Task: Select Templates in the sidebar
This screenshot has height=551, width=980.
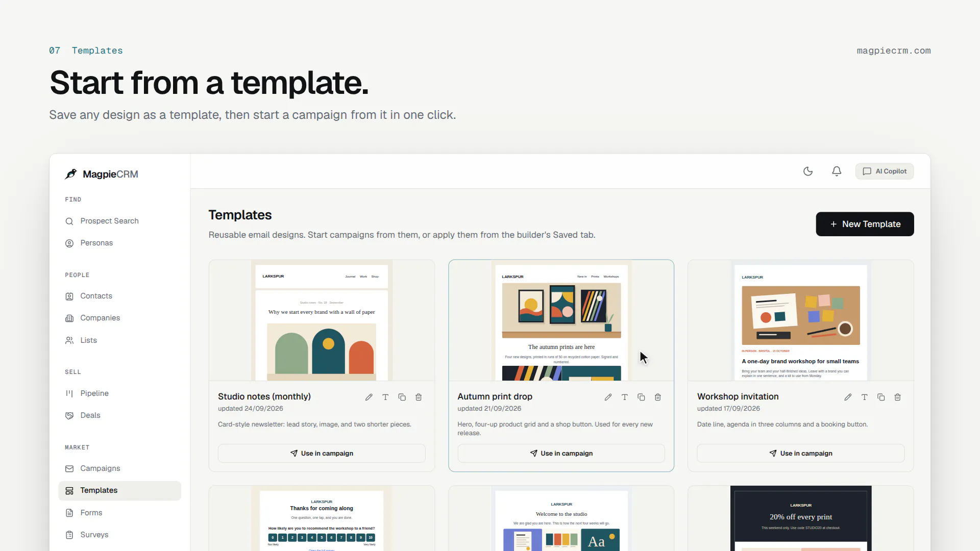Action: (x=120, y=490)
